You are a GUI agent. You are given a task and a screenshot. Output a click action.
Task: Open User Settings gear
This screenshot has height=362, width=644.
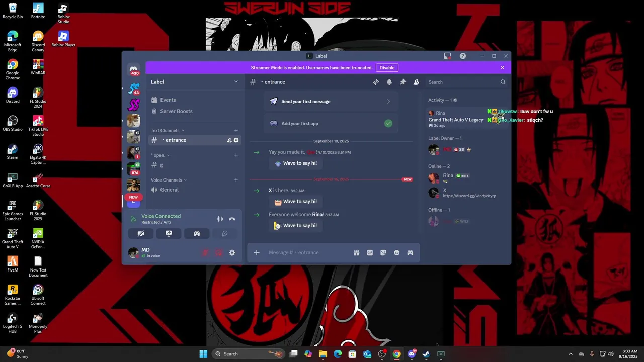tap(232, 253)
